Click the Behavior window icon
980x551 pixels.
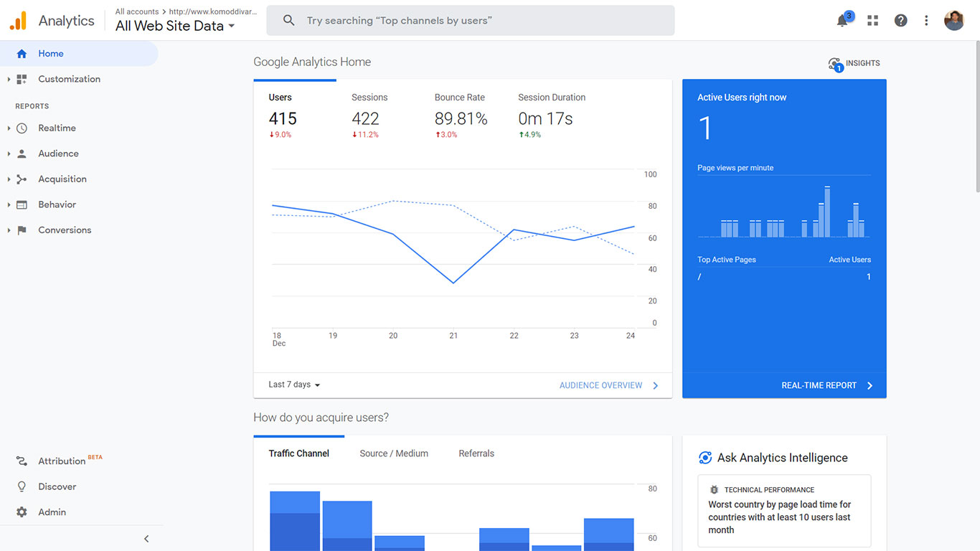pos(22,205)
